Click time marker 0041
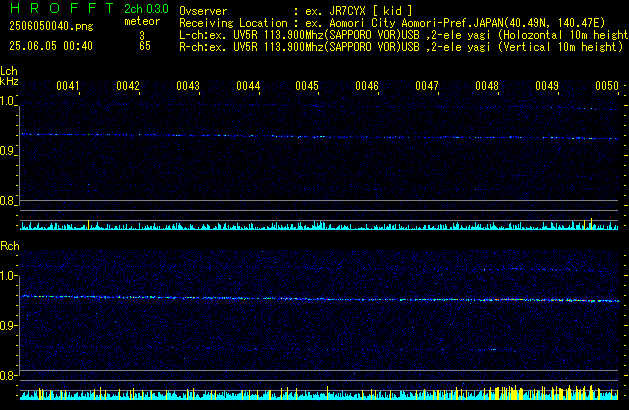 point(68,86)
